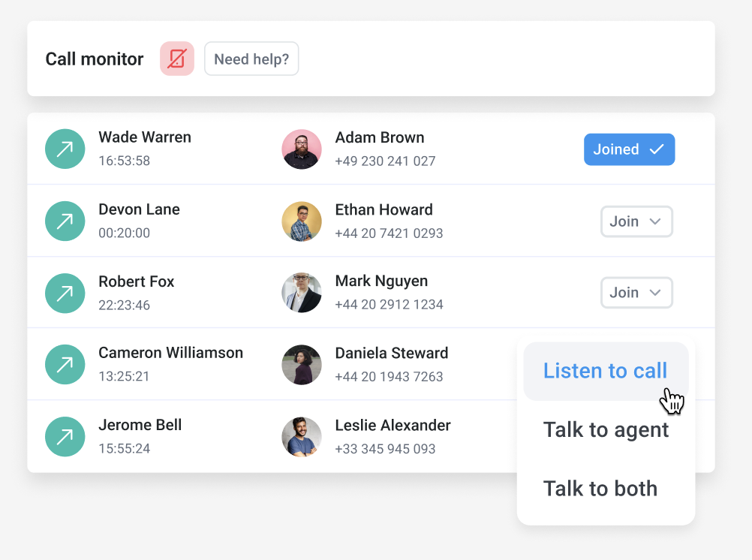Expand the Join dropdown for Devon Lane

[x=636, y=221]
